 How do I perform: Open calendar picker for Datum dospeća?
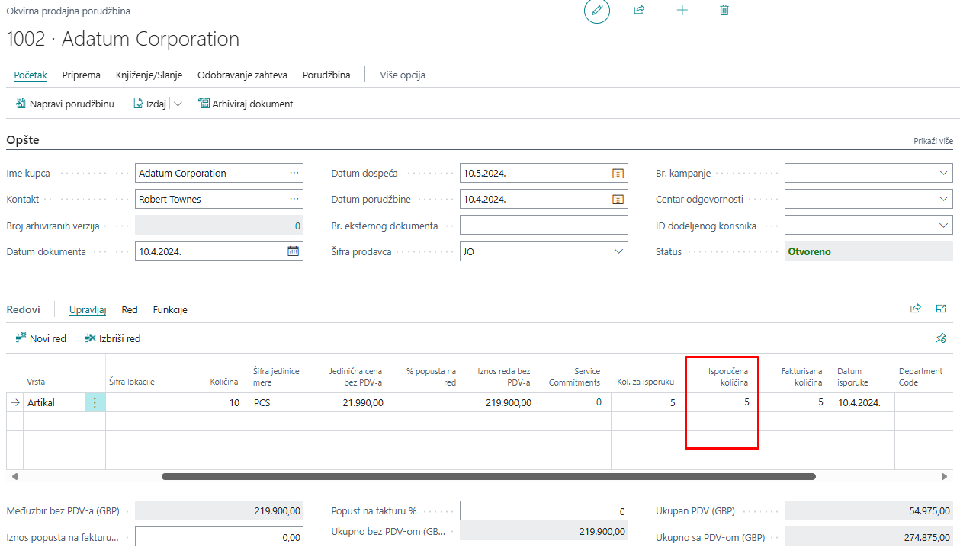618,174
